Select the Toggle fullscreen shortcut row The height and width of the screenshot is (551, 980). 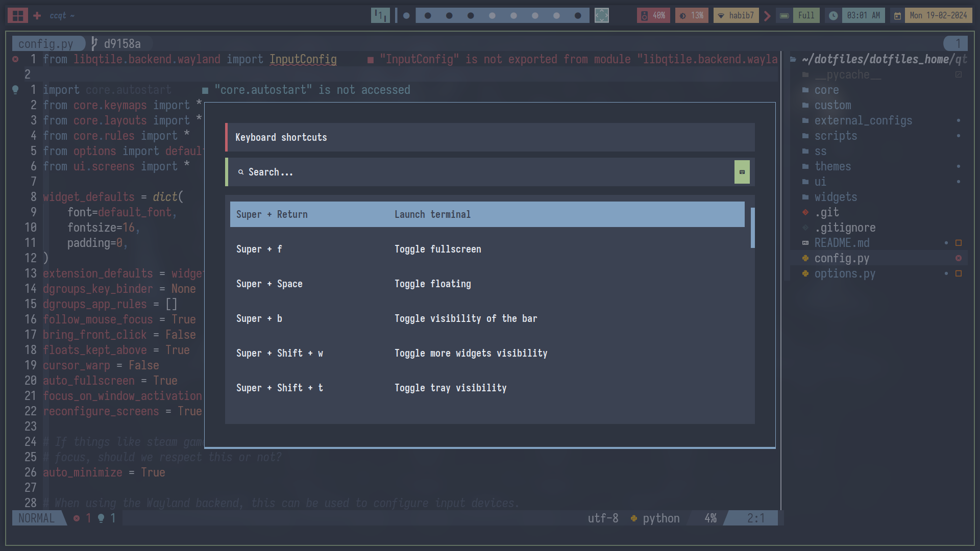point(487,249)
